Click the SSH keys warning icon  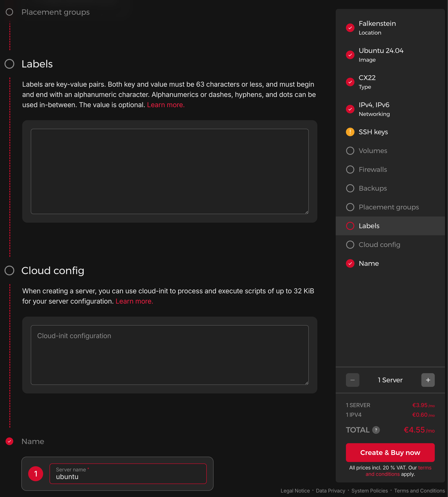click(350, 132)
